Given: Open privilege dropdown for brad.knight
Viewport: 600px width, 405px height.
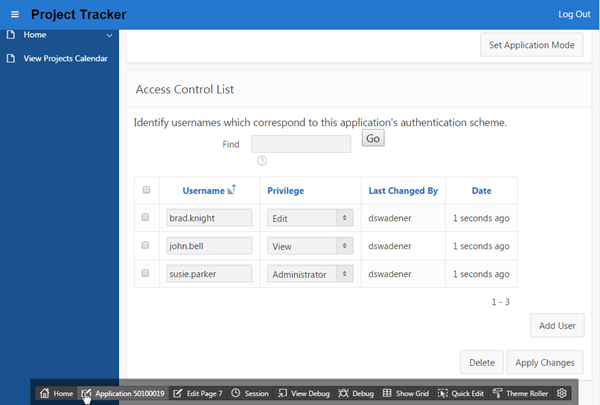Looking at the screenshot, I should click(310, 217).
